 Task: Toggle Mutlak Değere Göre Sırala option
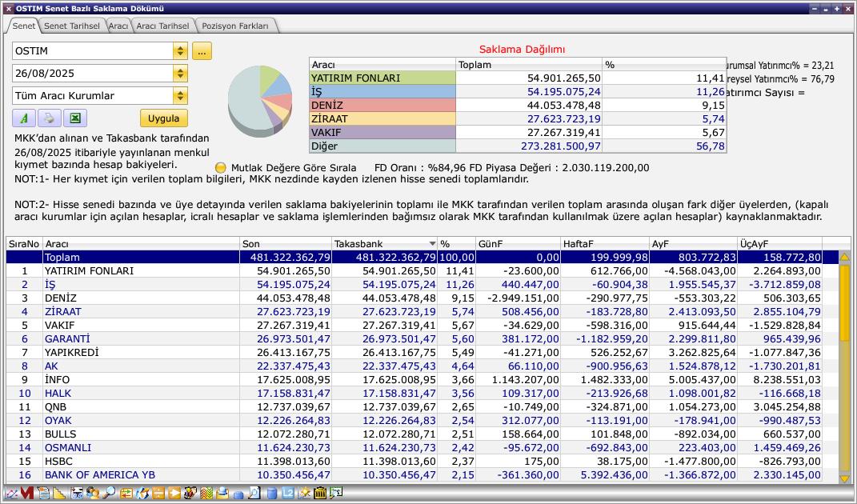pos(220,168)
